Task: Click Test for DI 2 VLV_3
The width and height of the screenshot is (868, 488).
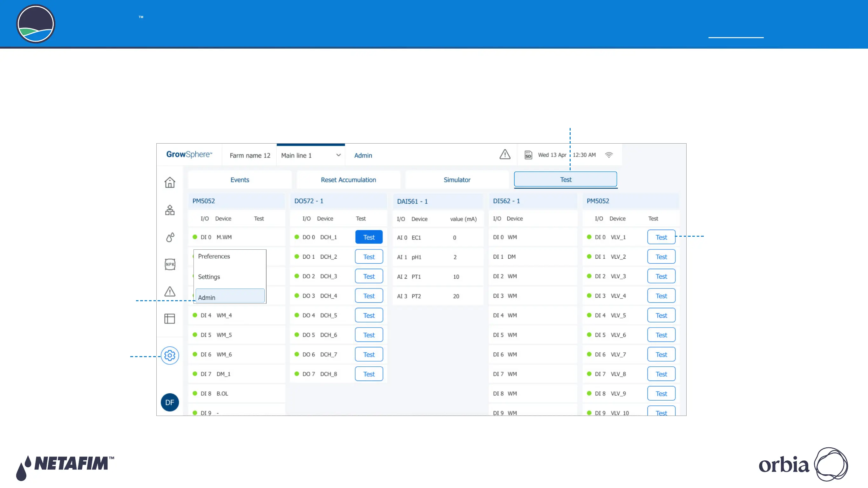Action: [x=661, y=276]
